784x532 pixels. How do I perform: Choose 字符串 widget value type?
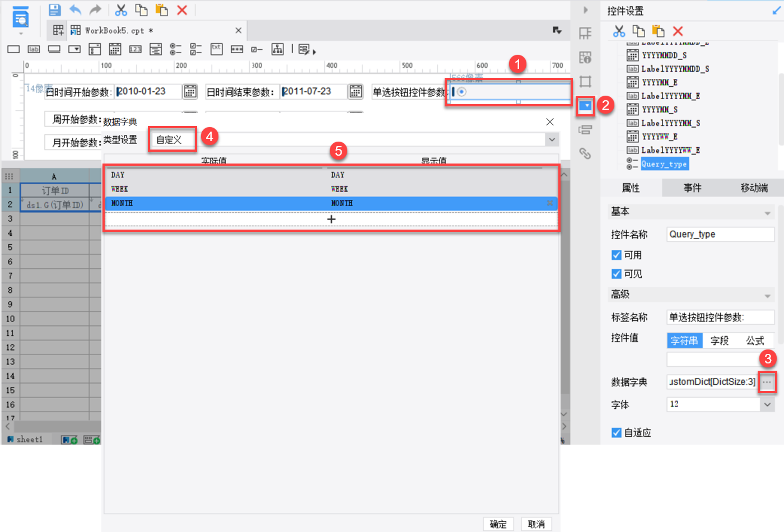pyautogui.click(x=684, y=340)
